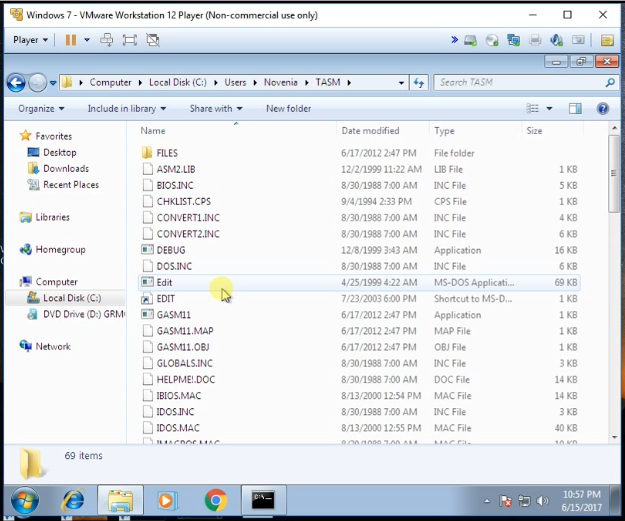Enter full screen mode in VMware Player
Viewport: 625px width, 521px height.
tap(130, 40)
